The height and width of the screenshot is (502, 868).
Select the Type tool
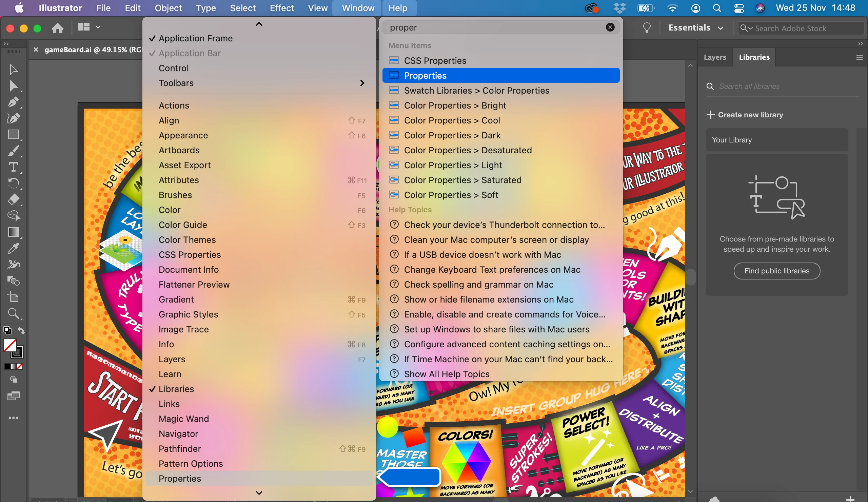click(13, 168)
